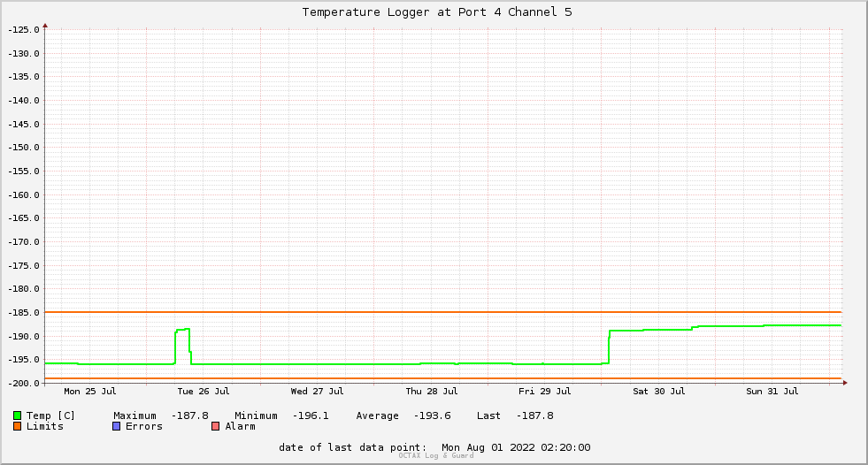Click the Sun 31 Jul axis label
This screenshot has width=868, height=465.
772,392
